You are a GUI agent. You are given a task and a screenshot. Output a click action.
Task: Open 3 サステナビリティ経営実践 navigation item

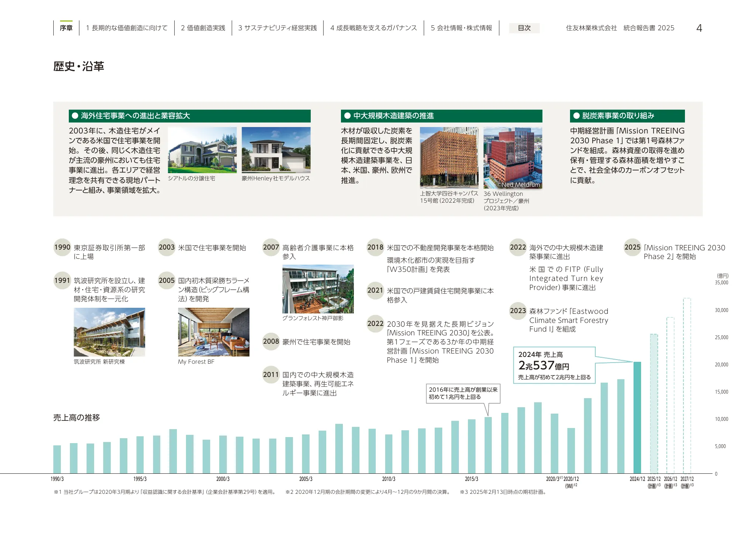[278, 28]
